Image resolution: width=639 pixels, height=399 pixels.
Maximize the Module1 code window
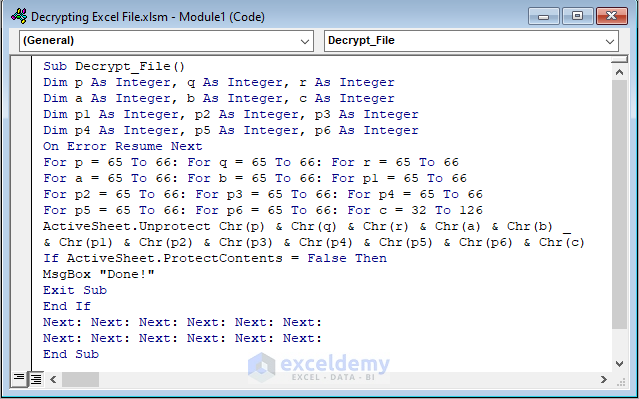pyautogui.click(x=577, y=16)
